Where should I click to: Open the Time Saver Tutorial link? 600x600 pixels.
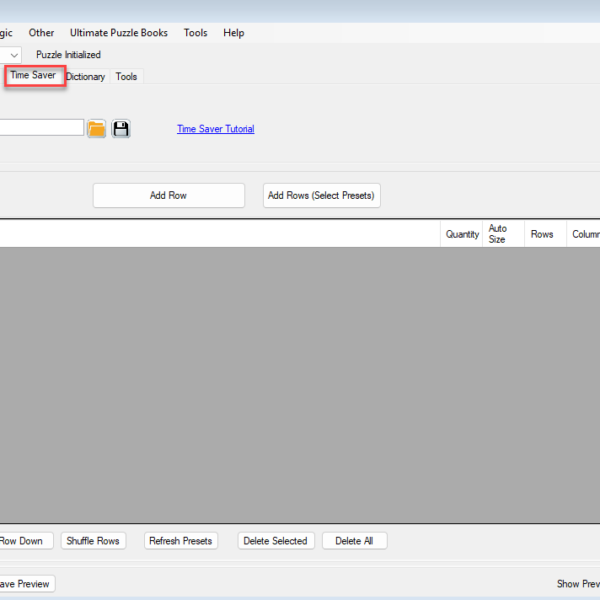tap(215, 129)
